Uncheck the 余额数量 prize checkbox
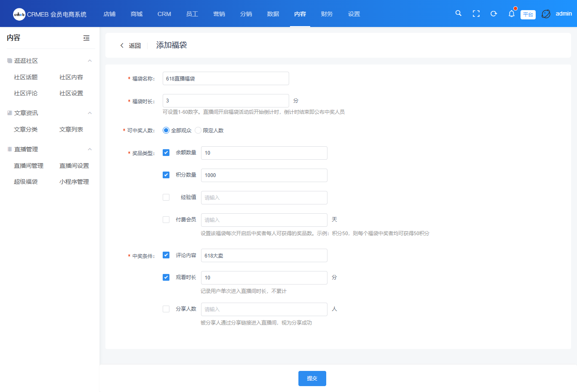 pyautogui.click(x=166, y=153)
